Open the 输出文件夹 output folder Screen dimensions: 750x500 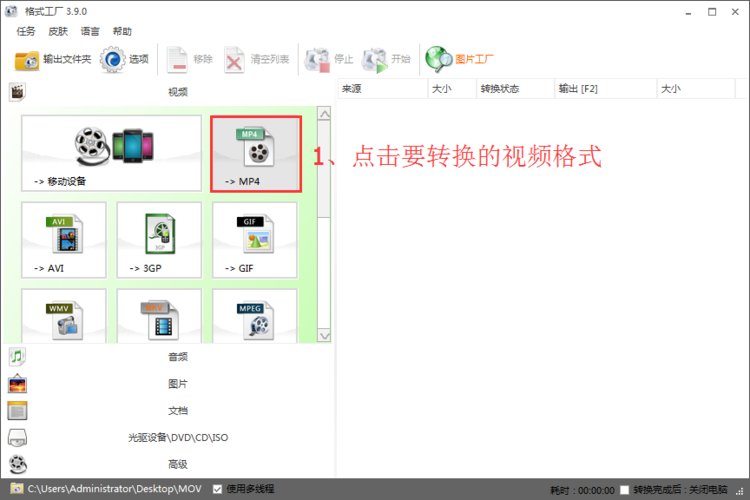point(53,59)
